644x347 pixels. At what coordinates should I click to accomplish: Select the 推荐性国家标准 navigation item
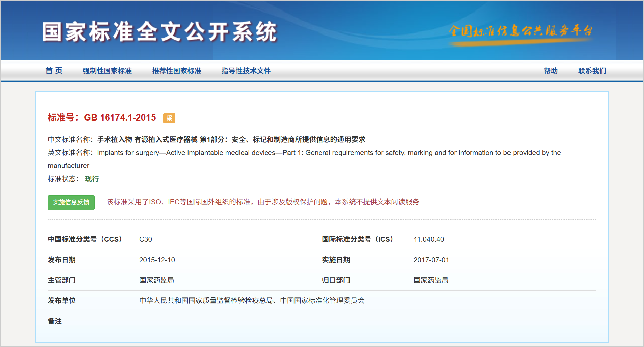pos(176,71)
